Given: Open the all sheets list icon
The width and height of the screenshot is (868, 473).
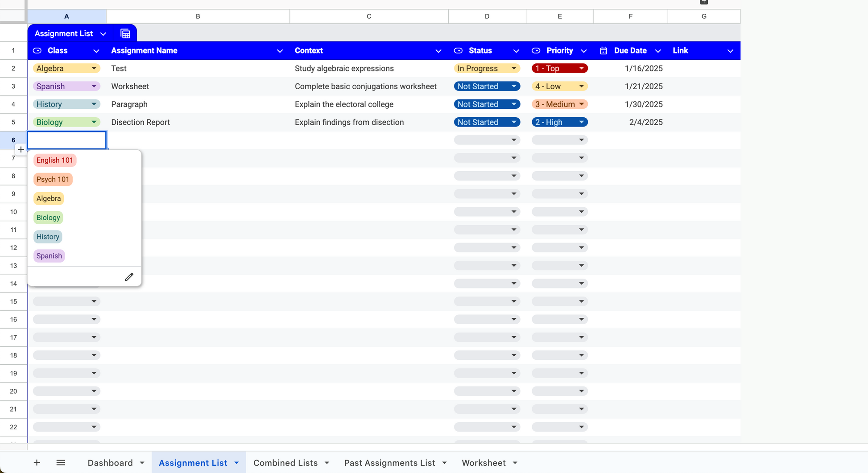Looking at the screenshot, I should coord(61,463).
